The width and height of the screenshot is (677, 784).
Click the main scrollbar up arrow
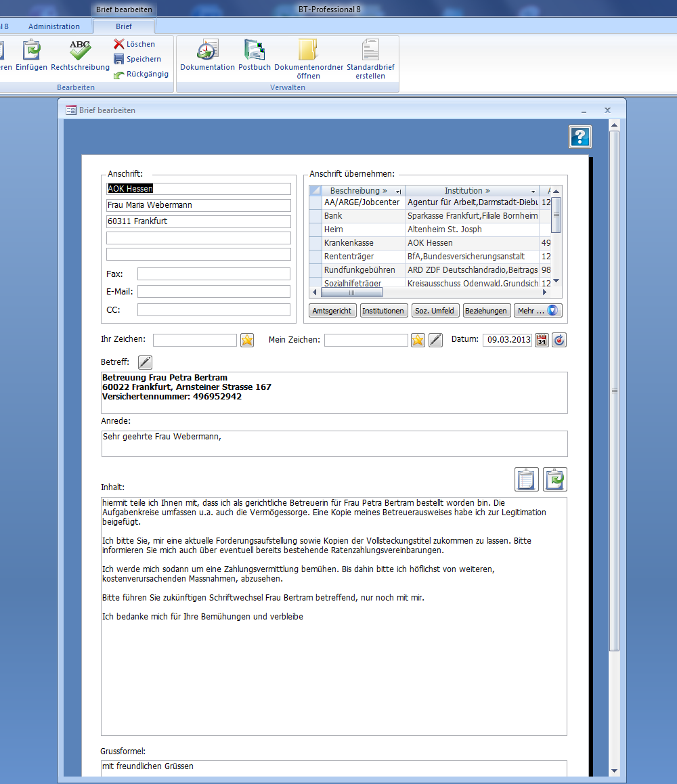[615, 125]
